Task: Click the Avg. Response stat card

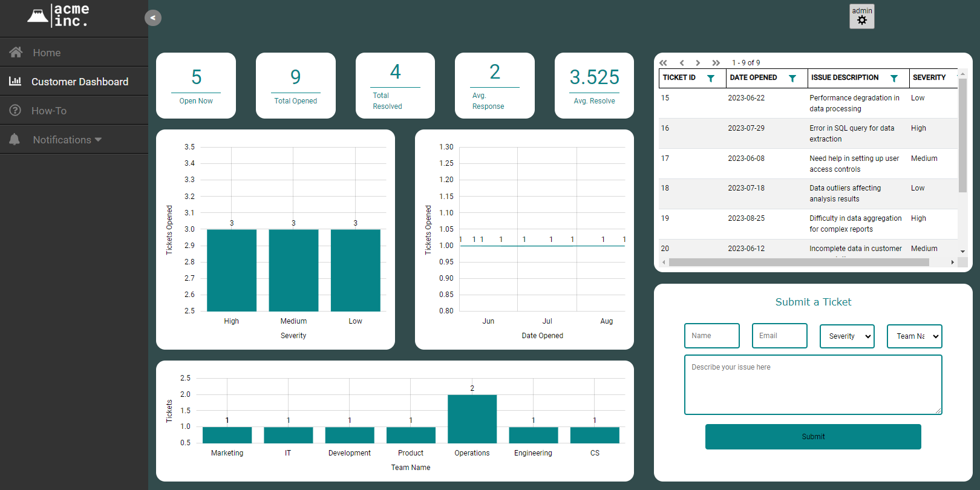Action: [495, 85]
